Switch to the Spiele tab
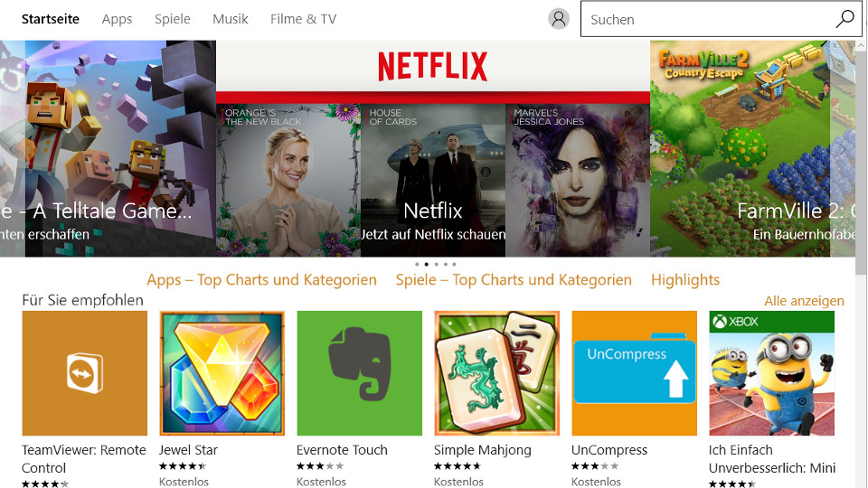Screen dimensions: 868x488 172,19
